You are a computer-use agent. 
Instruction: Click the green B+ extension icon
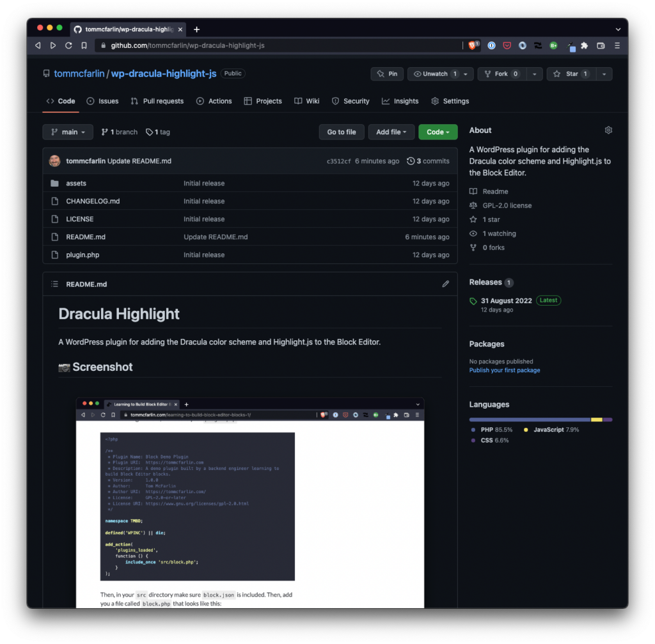[553, 45]
